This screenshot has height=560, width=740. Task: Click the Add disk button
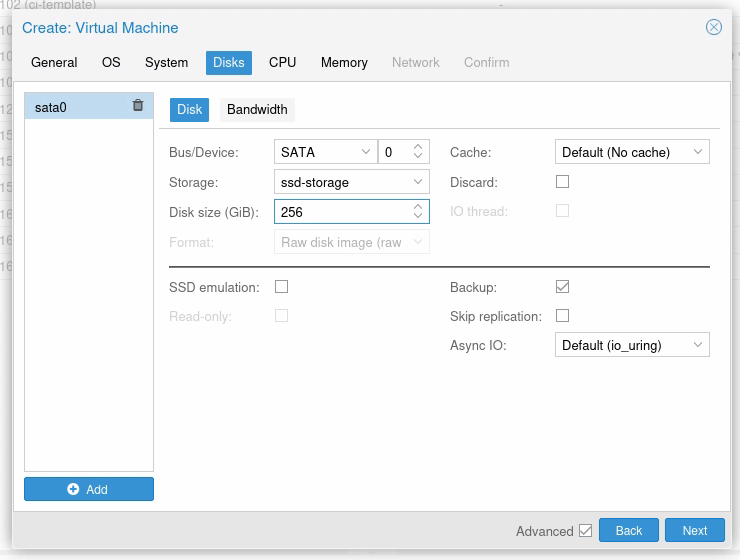click(89, 489)
